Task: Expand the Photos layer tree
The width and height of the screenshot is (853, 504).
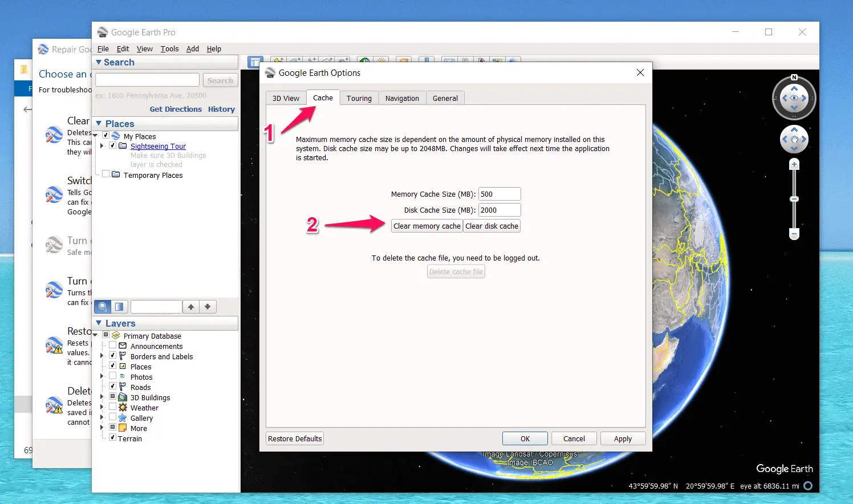Action: 102,377
